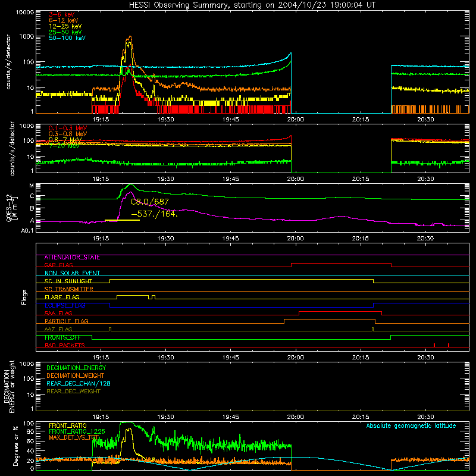The height and width of the screenshot is (476, 476).
Task: Select the SAA_FLAG label
Action: (58, 313)
